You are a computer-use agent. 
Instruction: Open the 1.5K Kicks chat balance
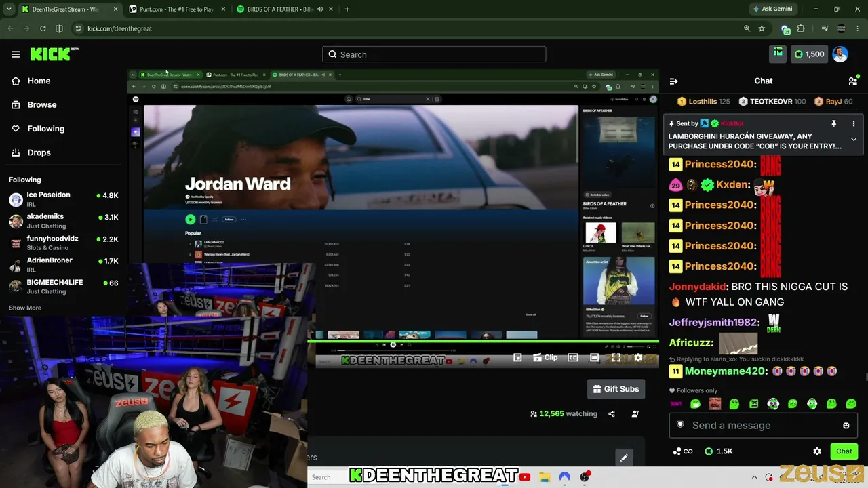pos(718,451)
